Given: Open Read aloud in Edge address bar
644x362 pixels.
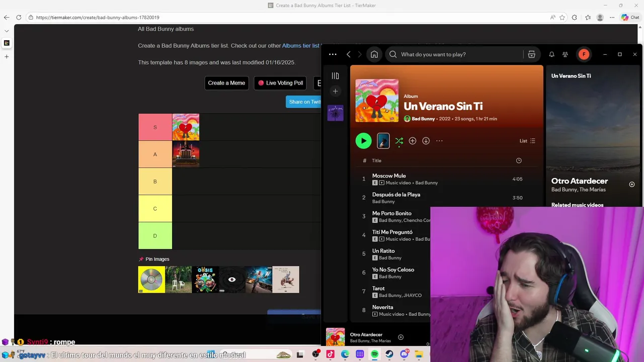Looking at the screenshot, I should [x=553, y=17].
